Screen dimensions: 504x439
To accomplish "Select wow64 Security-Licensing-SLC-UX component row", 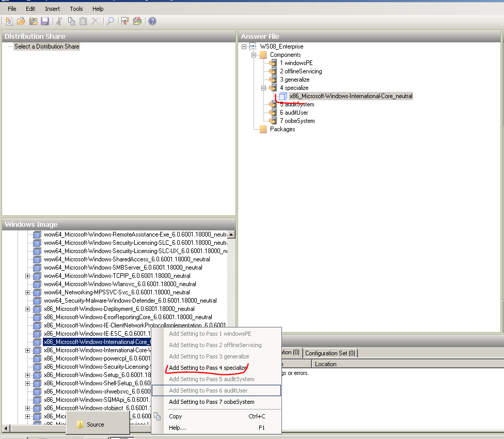I will click(x=135, y=251).
